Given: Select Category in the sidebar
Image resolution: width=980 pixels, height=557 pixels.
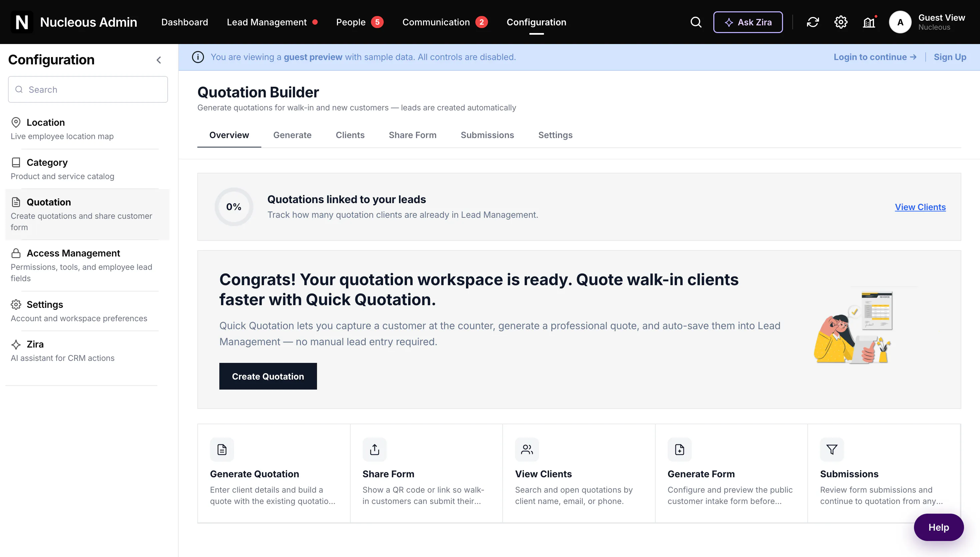Looking at the screenshot, I should click(88, 169).
